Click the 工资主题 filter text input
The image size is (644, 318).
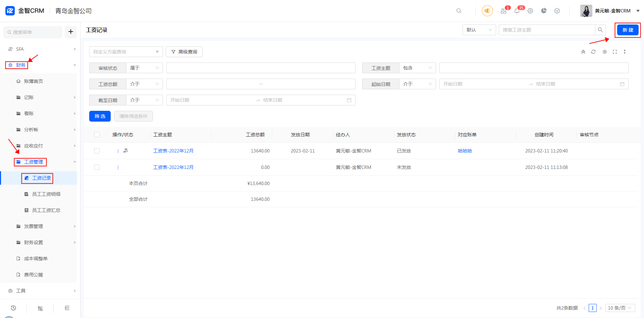pyautogui.click(x=534, y=68)
